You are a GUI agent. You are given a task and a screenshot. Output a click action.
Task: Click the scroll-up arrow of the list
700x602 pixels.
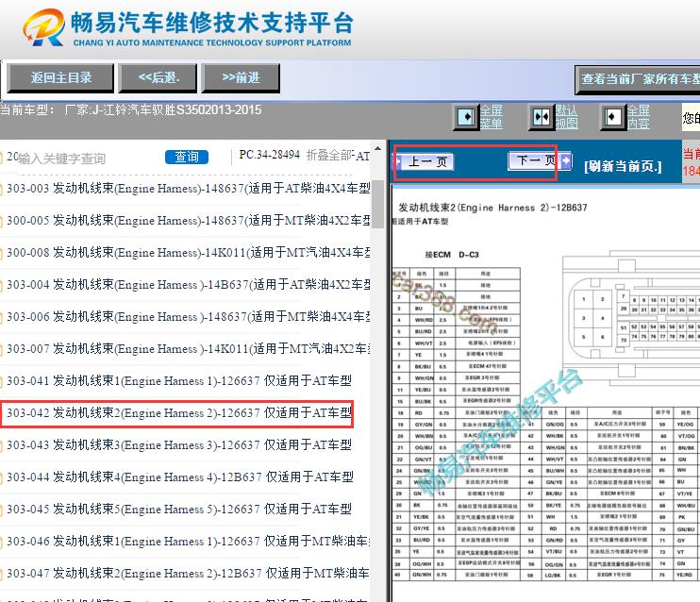(x=377, y=148)
